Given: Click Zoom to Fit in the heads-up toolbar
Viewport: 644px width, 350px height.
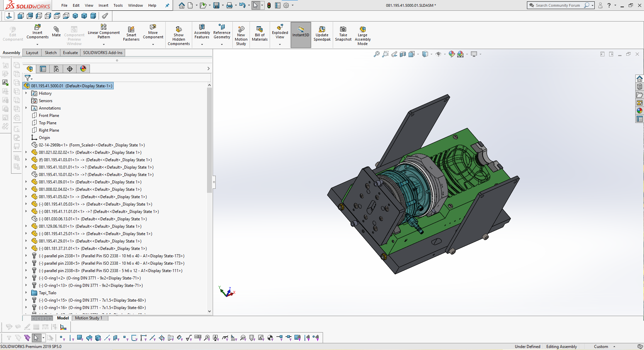Looking at the screenshot, I should 376,54.
